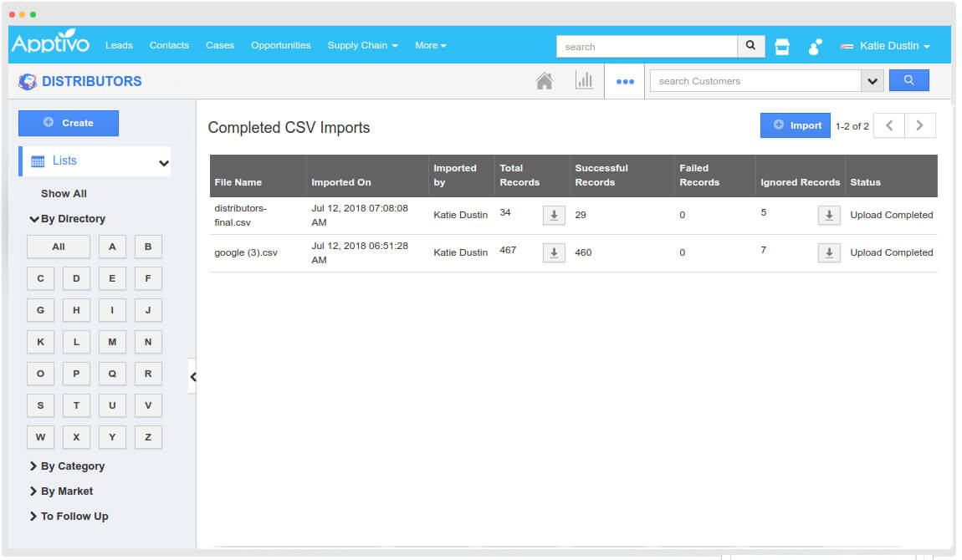Open the Supply Chain dropdown menu
This screenshot has width=962, height=560.
pyautogui.click(x=362, y=46)
